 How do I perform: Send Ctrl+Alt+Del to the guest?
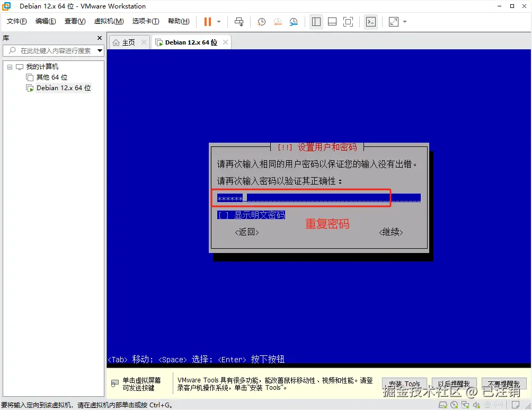pos(240,22)
